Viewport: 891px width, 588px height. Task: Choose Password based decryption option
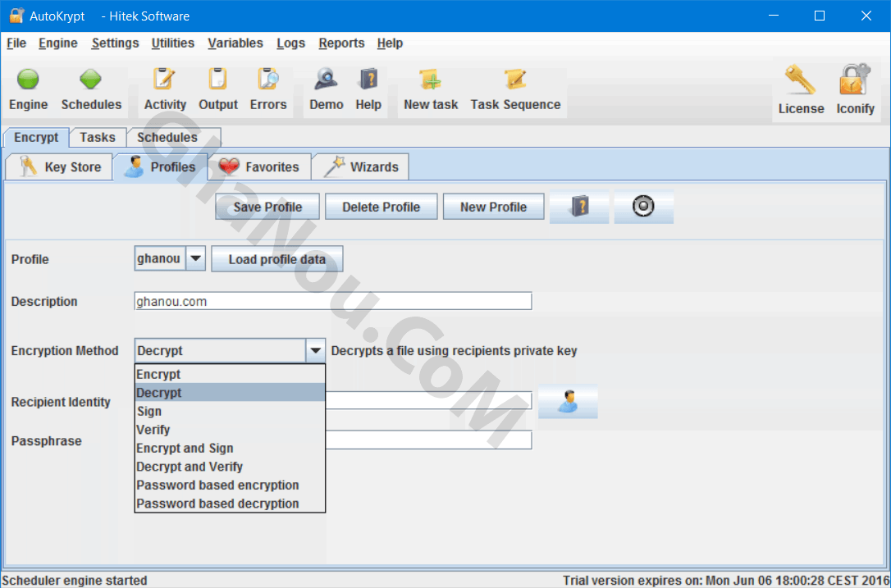(x=231, y=504)
